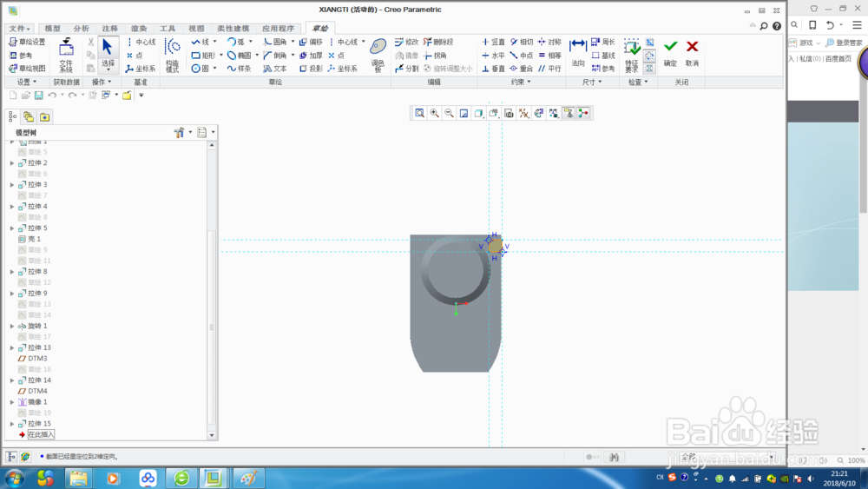Activate the 选择 (Select) arrow tool
This screenshot has width=868, height=489.
point(108,54)
